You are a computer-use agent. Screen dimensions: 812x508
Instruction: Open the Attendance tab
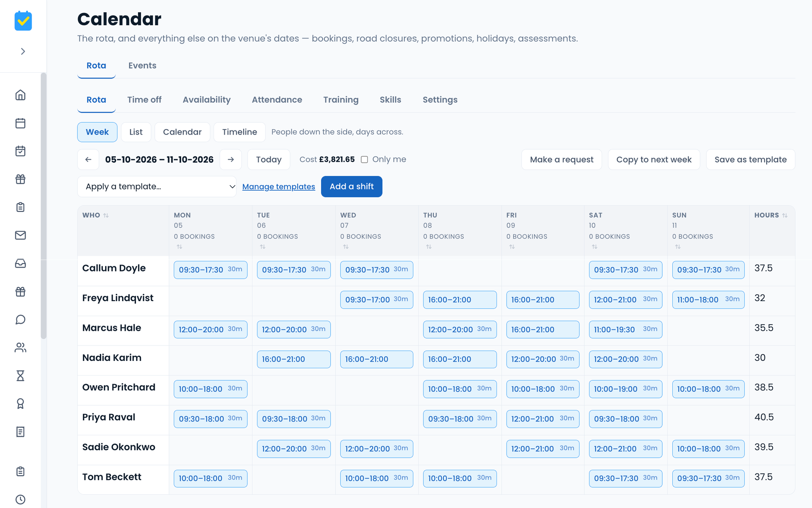pos(277,100)
